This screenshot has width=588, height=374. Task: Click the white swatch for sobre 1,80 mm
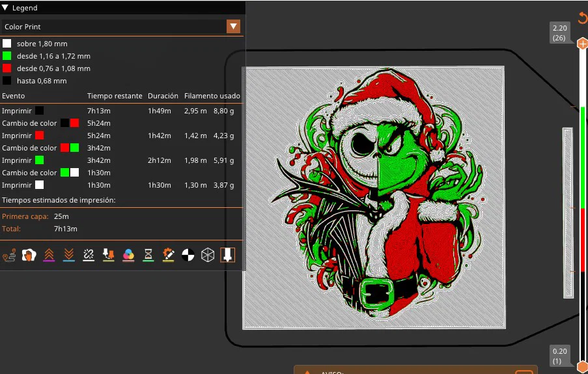point(7,44)
